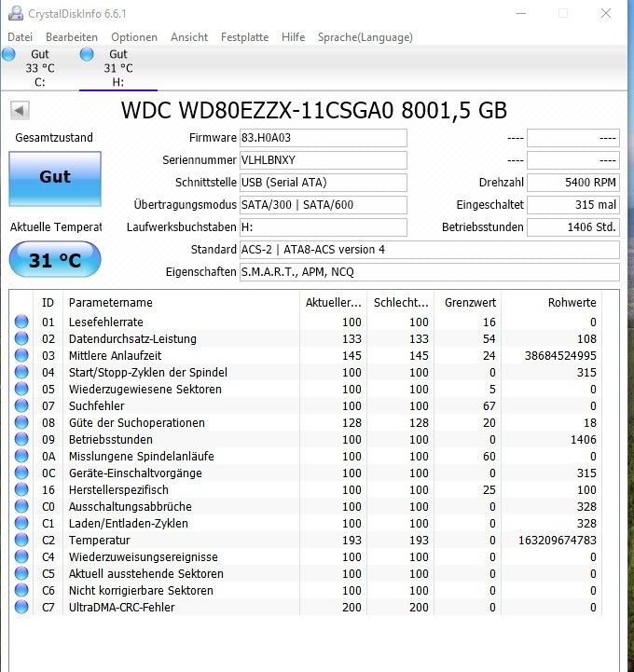Click the Gut health status button
Image resolution: width=634 pixels, height=672 pixels.
(x=55, y=179)
